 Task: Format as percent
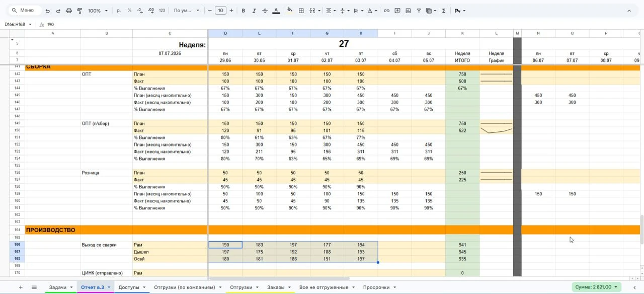tap(129, 11)
